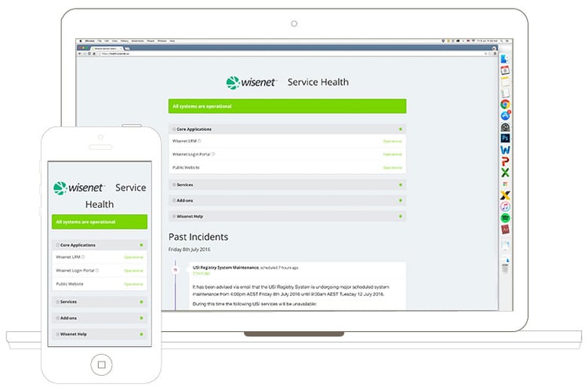Click green status dot of Services on laptop
588x390 pixels.
pyautogui.click(x=401, y=184)
